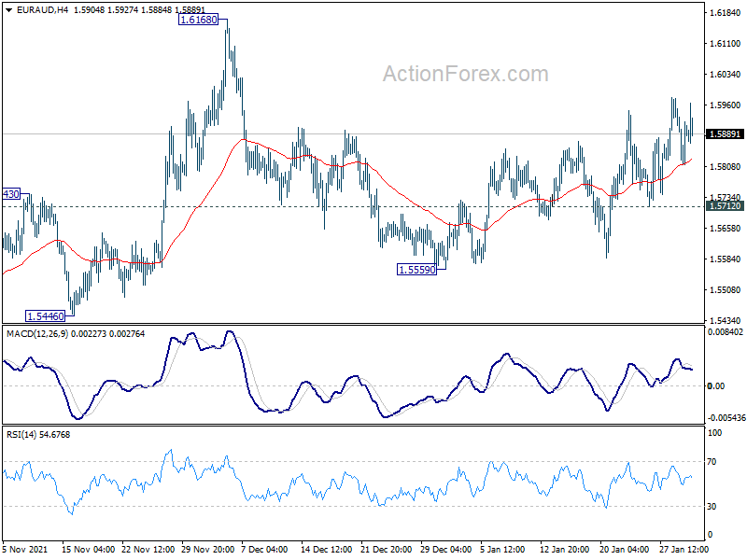Select the RSI 30 level label

(x=712, y=506)
